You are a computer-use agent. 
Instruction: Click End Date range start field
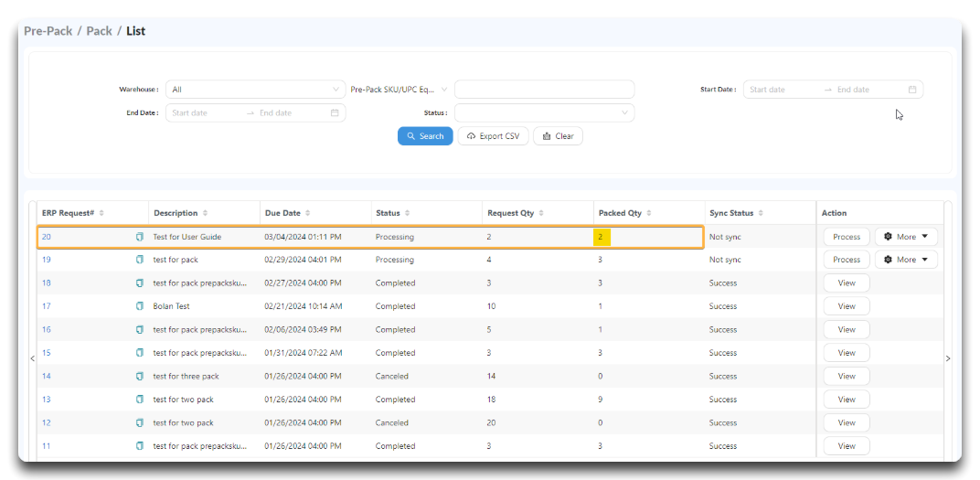(204, 113)
